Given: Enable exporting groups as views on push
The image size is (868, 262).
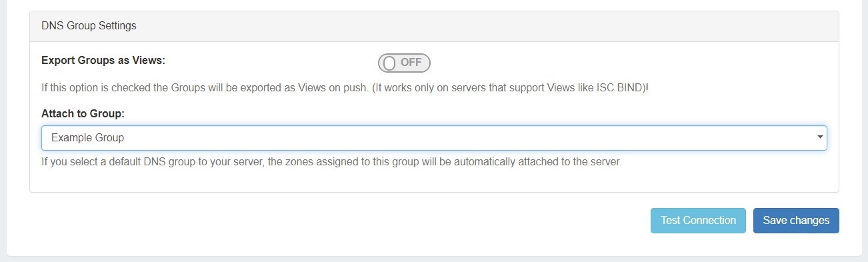Looking at the screenshot, I should 404,63.
